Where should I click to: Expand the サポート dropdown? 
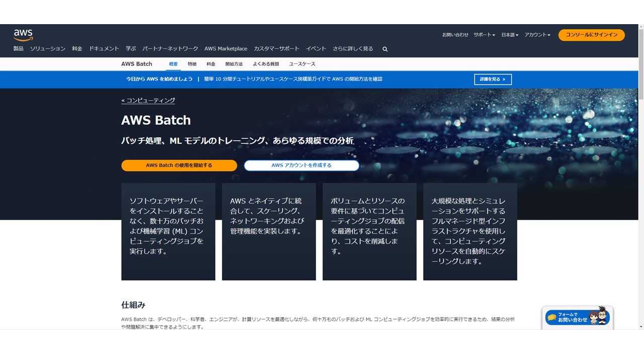485,35
